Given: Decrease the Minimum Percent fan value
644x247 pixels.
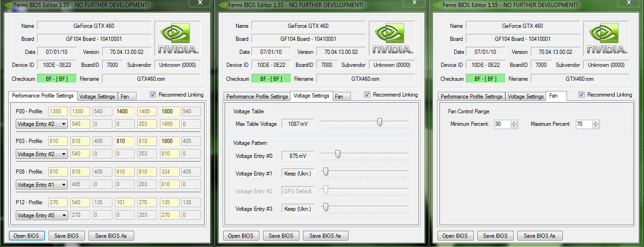Looking at the screenshot, I should (514, 126).
